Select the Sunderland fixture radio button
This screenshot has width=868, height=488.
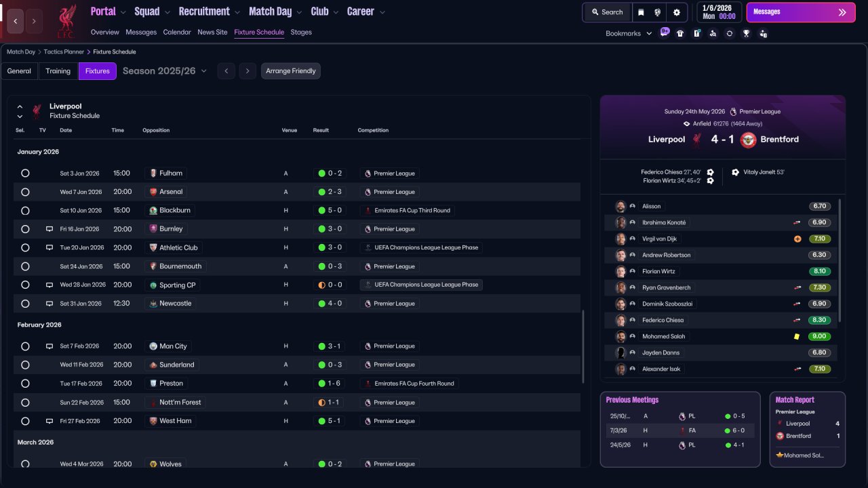(25, 365)
